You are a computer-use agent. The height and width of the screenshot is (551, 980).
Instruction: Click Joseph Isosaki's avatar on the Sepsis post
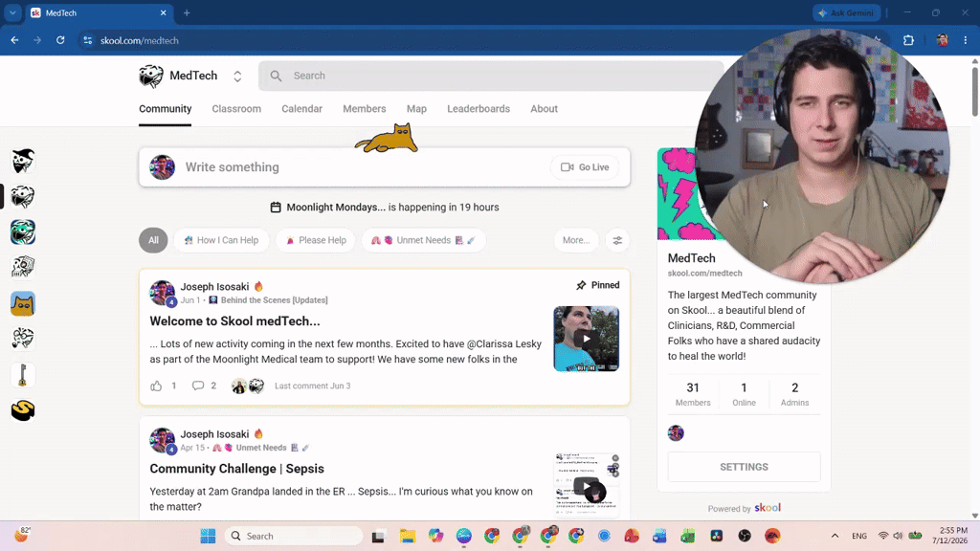pyautogui.click(x=163, y=440)
